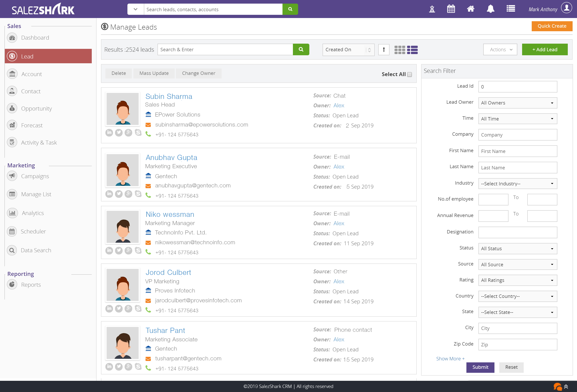This screenshot has width=577, height=392.
Task: Click the Skype icon on Niko wessman's card
Action: 138,250
